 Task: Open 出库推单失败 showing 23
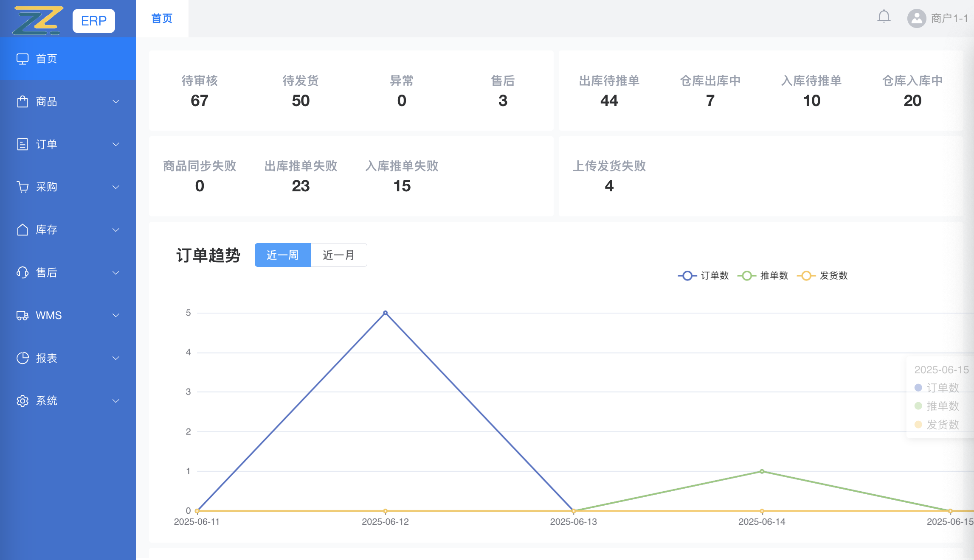pos(301,186)
